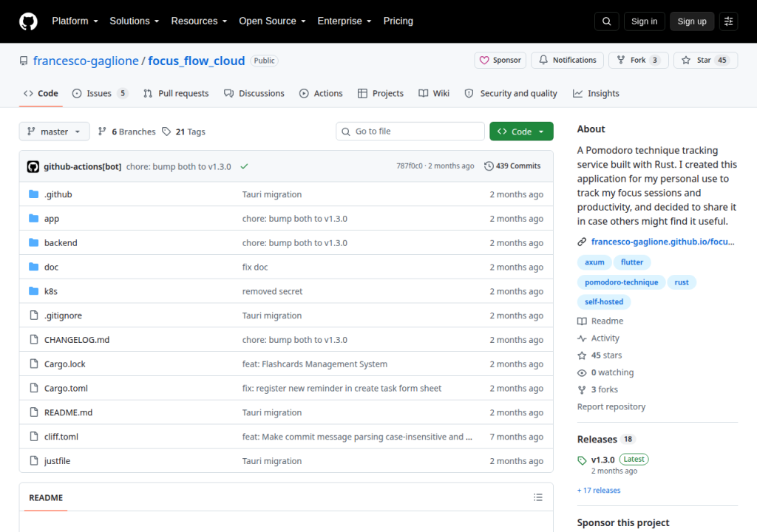Screen dimensions: 757x532
Task: Click the flutter topic tag
Action: tap(632, 262)
